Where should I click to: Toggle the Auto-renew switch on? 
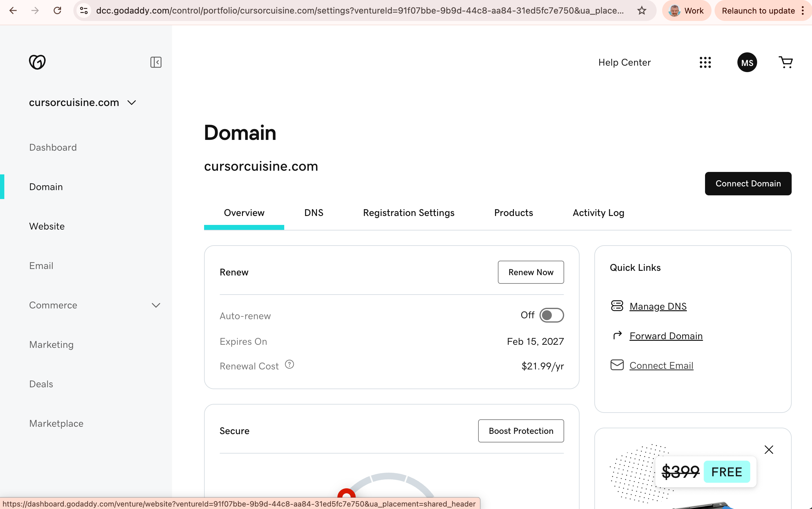tap(551, 316)
